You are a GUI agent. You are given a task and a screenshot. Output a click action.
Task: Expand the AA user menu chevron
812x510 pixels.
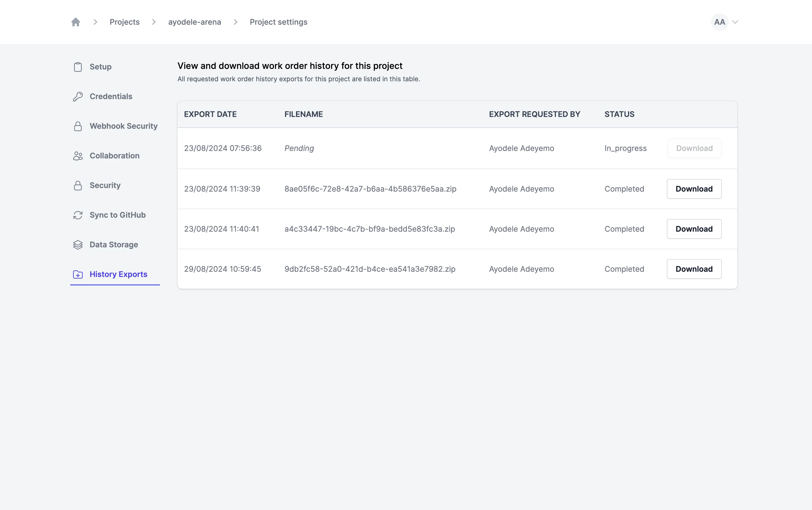click(x=735, y=22)
